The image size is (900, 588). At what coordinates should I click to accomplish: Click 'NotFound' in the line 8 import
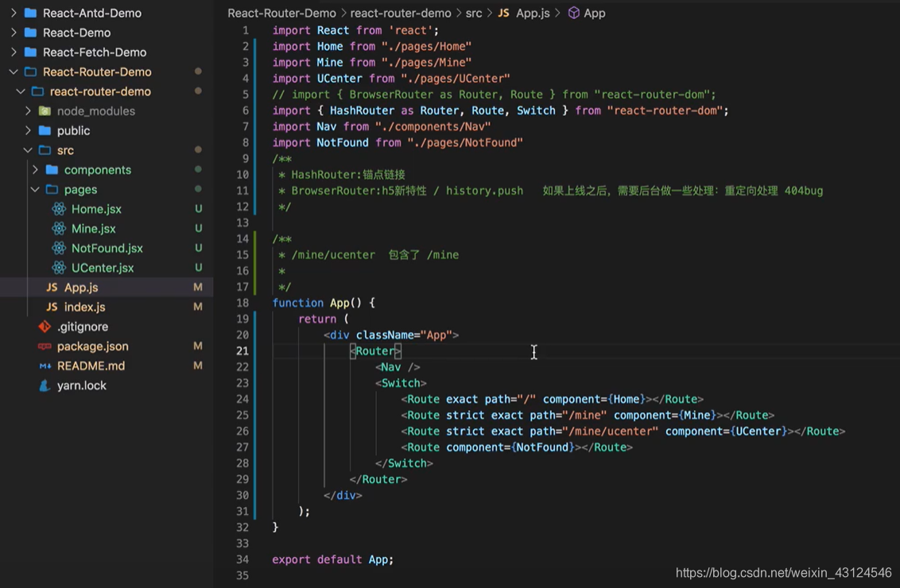coord(343,142)
